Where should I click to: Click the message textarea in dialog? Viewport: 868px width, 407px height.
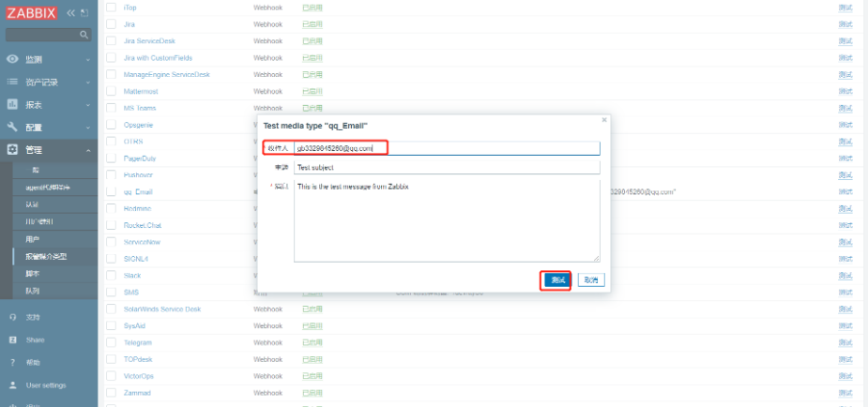(x=447, y=220)
